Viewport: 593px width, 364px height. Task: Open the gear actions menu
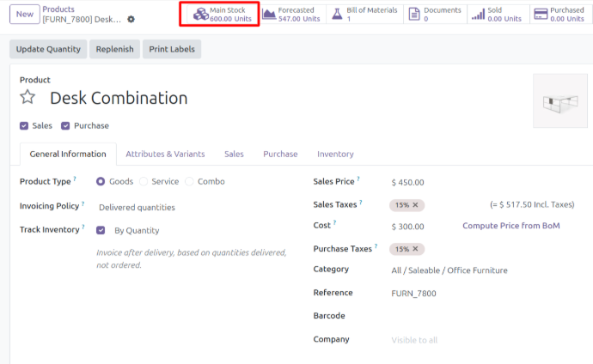[x=131, y=19]
